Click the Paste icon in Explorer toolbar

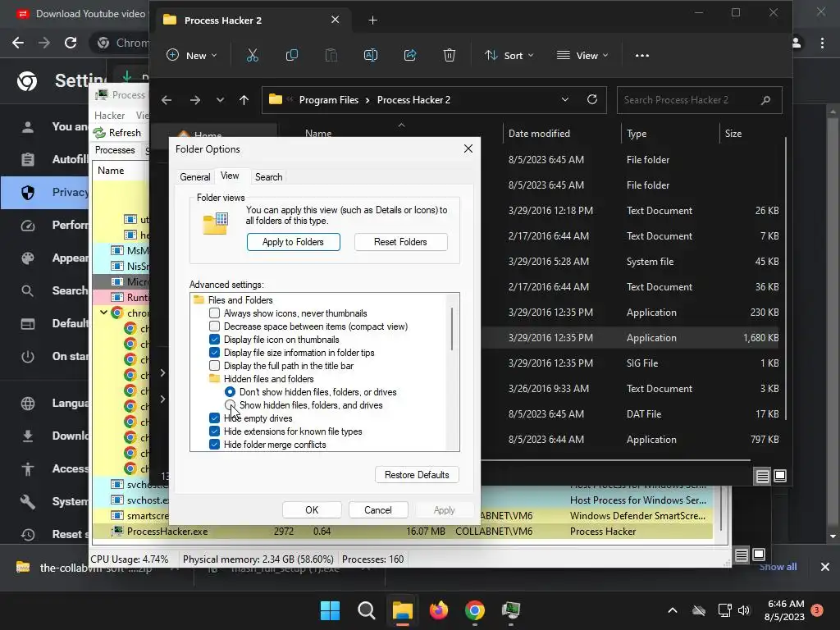point(331,55)
